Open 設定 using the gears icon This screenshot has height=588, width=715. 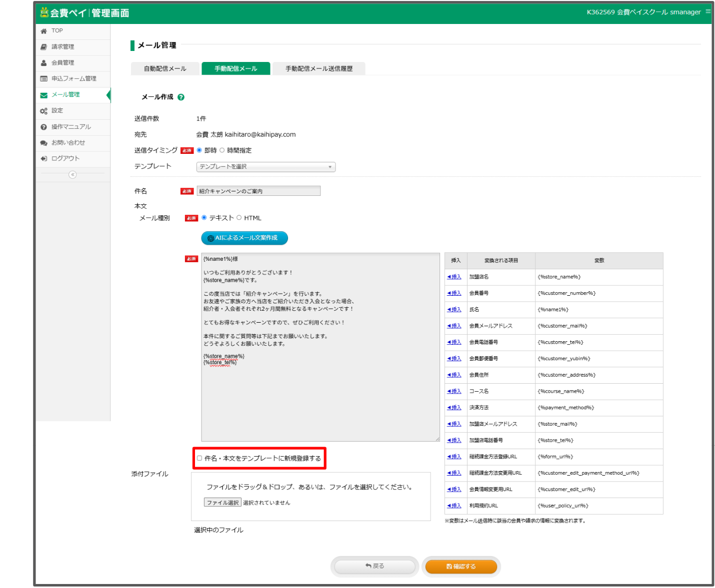[44, 111]
